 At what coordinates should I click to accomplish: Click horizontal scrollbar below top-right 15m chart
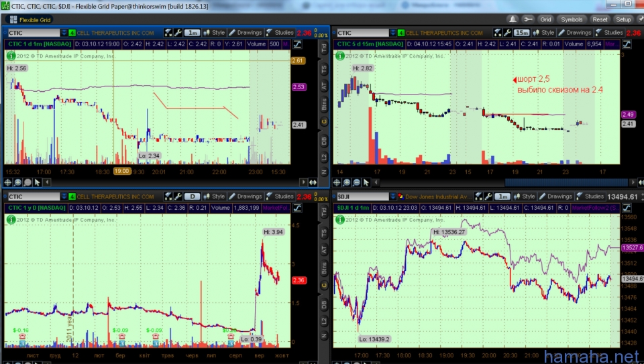566,182
